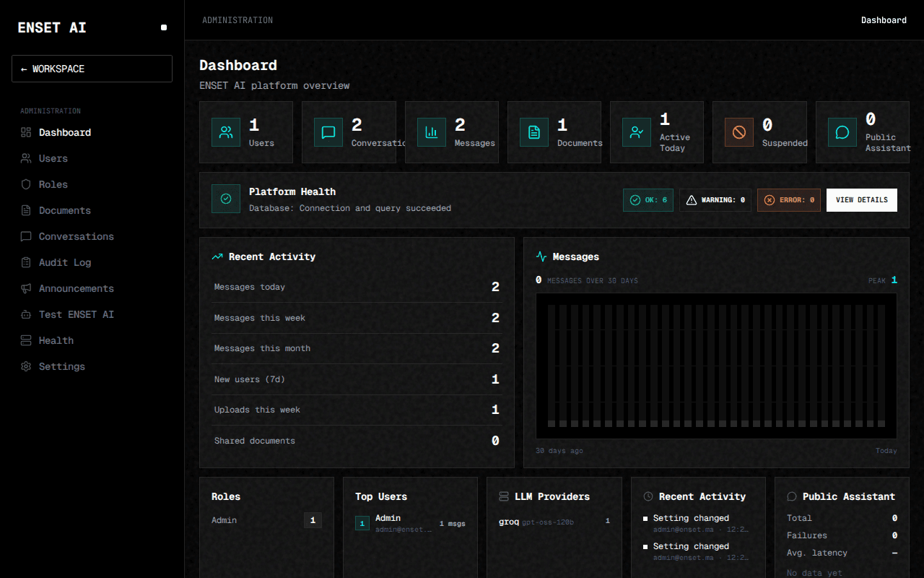924x578 pixels.
Task: Click the groq provider entry
Action: click(554, 521)
